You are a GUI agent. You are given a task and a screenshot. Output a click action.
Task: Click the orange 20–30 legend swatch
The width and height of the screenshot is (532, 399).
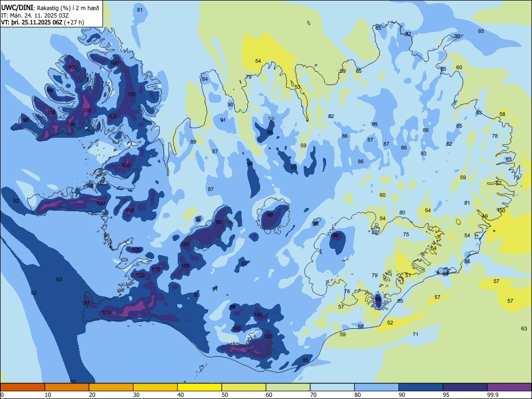coord(111,387)
